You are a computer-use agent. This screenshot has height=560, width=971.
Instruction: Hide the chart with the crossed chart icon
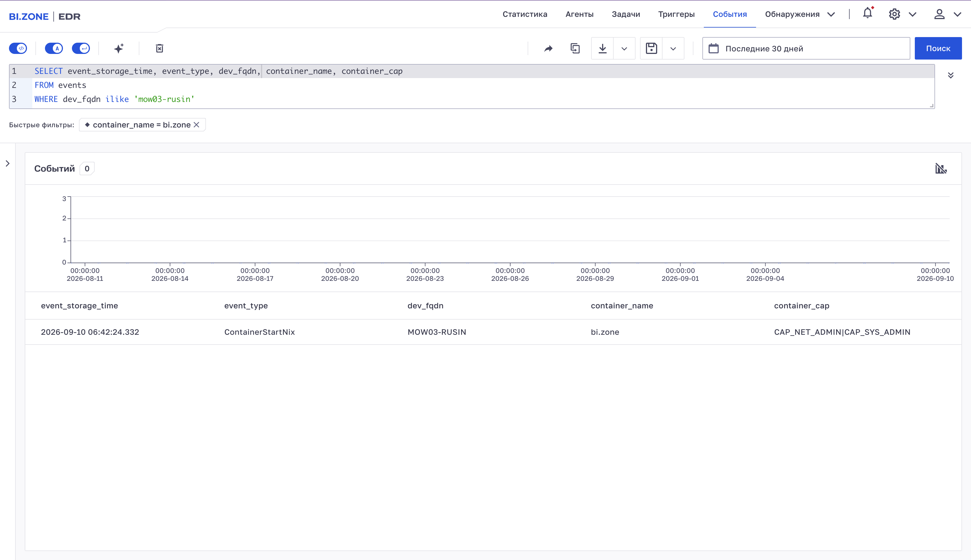tap(941, 169)
